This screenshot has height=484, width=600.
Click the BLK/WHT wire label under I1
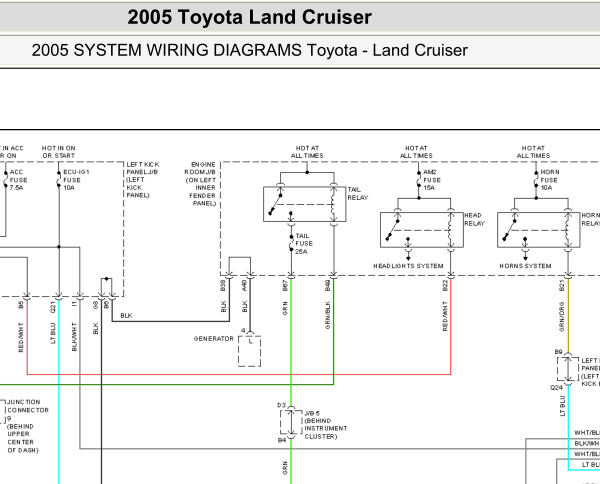coord(74,337)
